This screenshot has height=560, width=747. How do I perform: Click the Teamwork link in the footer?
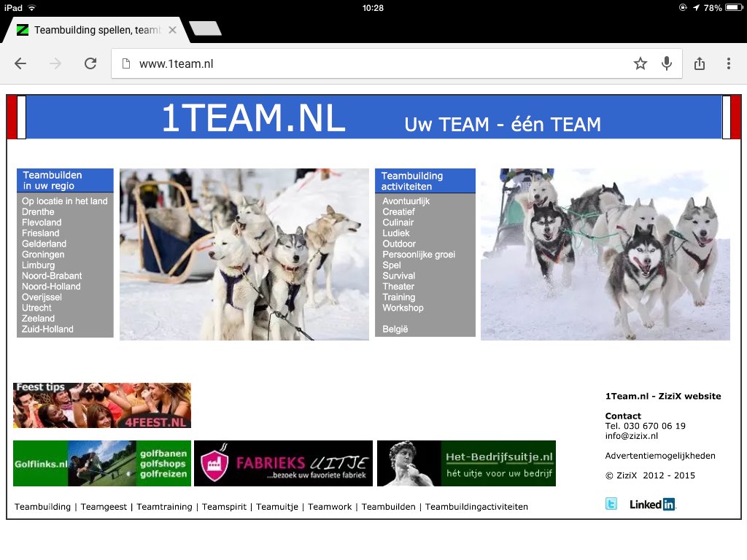click(x=330, y=506)
